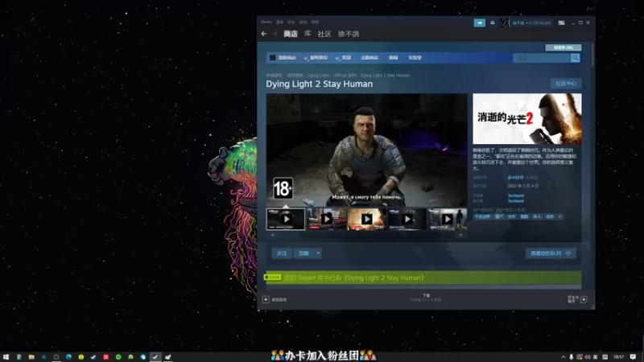Click the Techland publisher link
Screen dimensions: 644x362
[515, 201]
